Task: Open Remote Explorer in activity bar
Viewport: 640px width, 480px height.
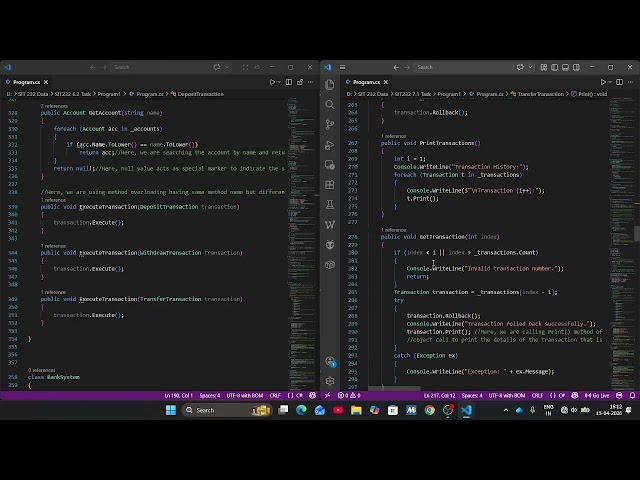Action: click(x=330, y=164)
